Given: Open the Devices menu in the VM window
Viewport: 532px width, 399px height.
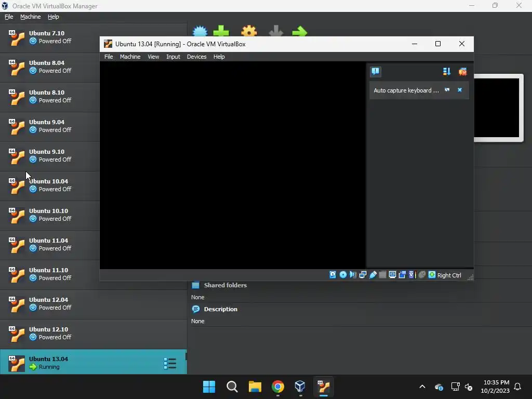Looking at the screenshot, I should tap(196, 57).
